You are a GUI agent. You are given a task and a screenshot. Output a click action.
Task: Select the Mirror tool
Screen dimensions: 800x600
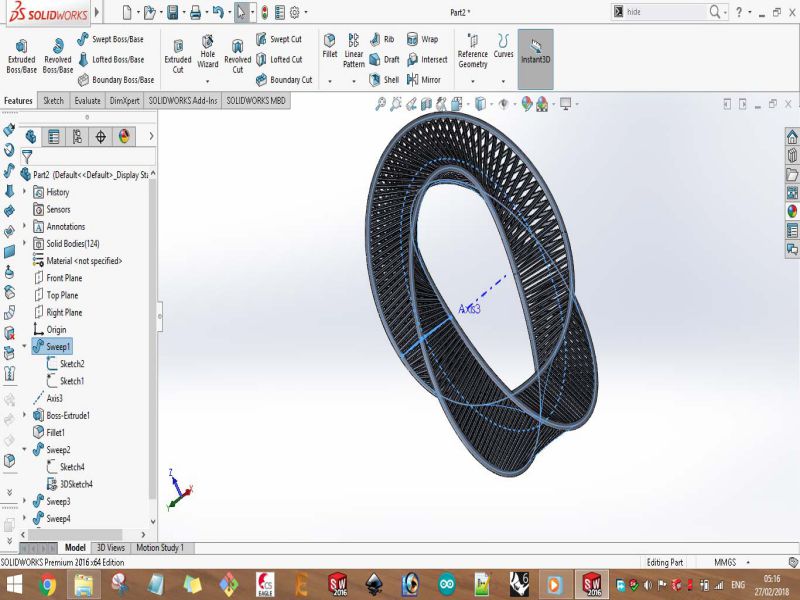coord(423,80)
